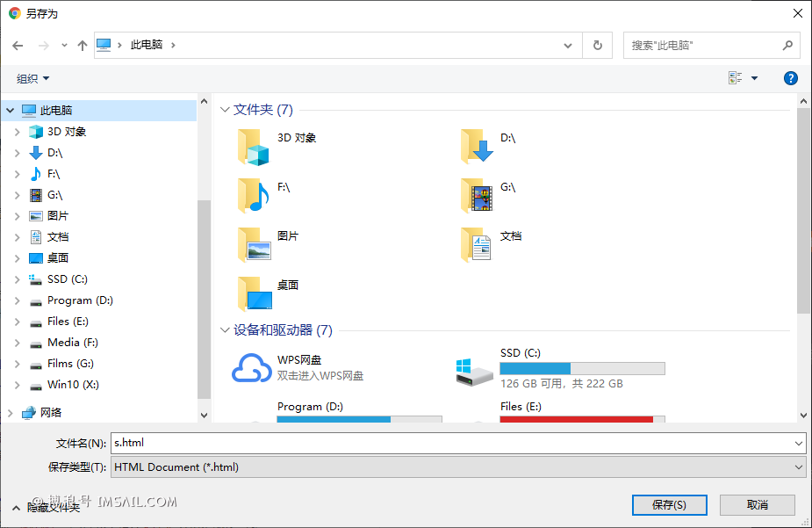Open the 图片 folder in main pane
Image resolution: width=812 pixels, height=528 pixels.
255,244
